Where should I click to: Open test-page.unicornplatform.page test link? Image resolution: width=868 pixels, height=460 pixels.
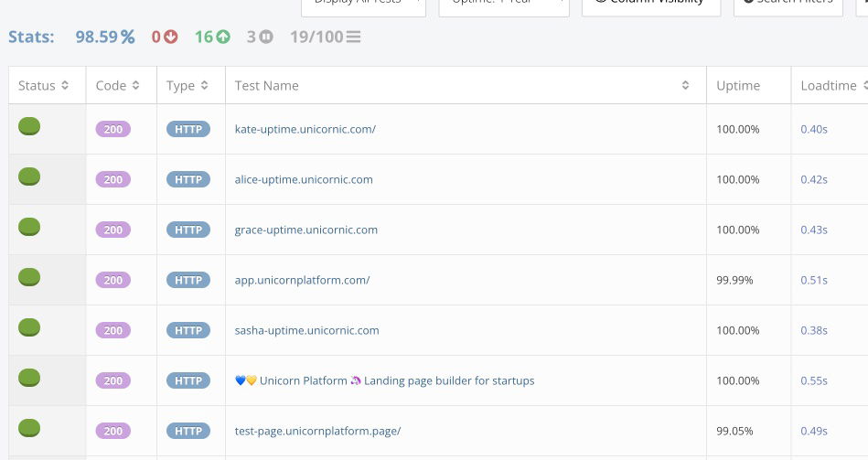tap(317, 432)
